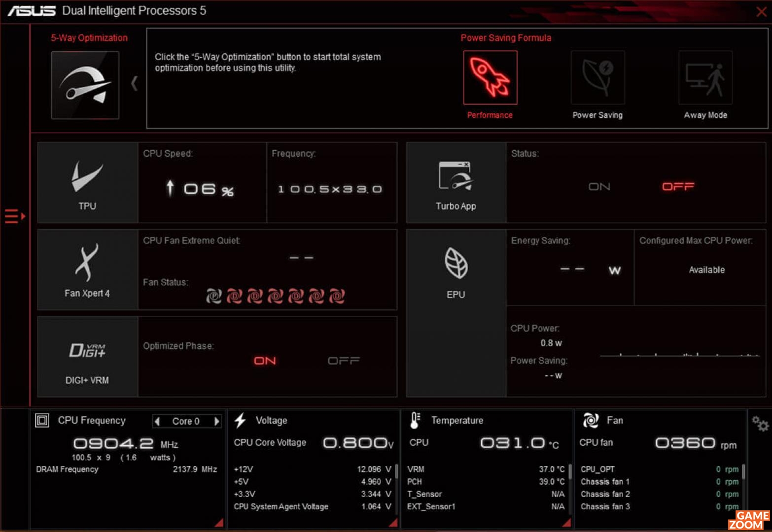Open monitor settings gears icon

[x=760, y=423]
